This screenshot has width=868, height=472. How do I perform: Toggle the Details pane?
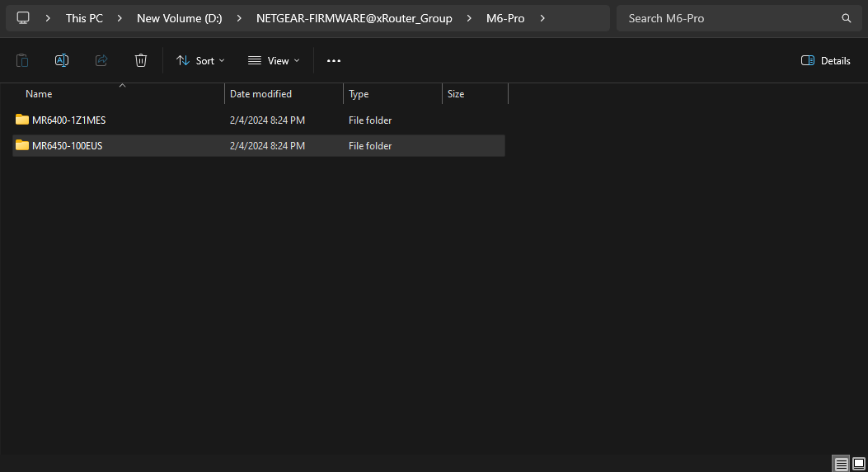[825, 60]
